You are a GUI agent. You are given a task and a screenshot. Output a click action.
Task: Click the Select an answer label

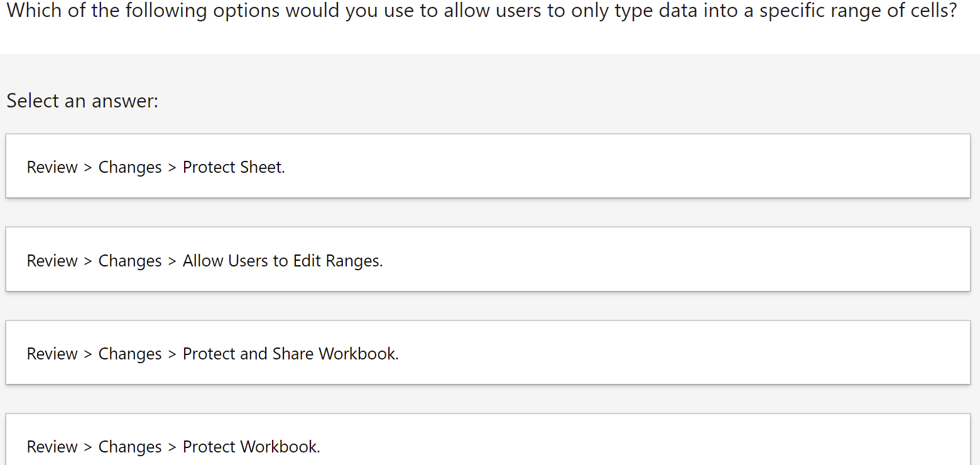[x=82, y=101]
